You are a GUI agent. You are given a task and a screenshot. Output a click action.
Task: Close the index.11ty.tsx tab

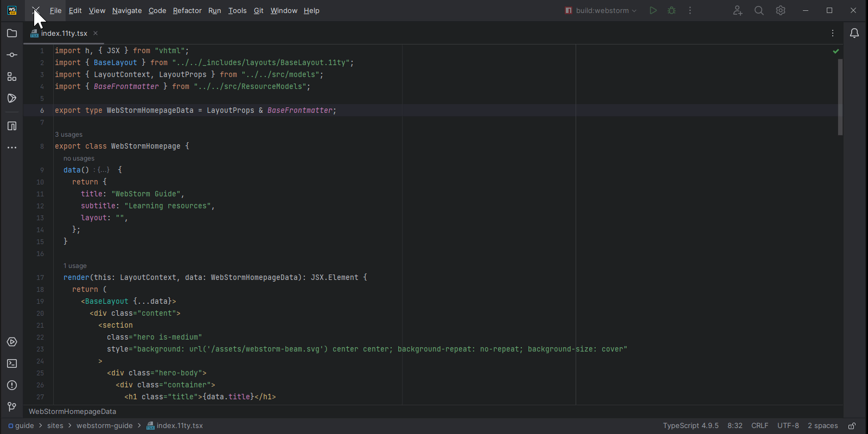click(95, 33)
